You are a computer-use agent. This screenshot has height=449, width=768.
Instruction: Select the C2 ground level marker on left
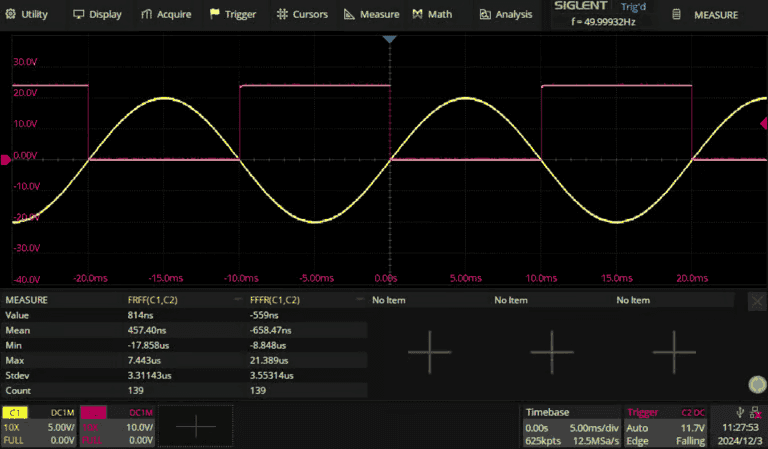point(5,160)
